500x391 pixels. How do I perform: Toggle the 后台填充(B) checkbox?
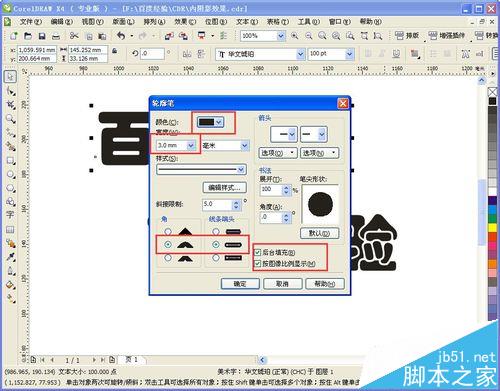pos(257,252)
